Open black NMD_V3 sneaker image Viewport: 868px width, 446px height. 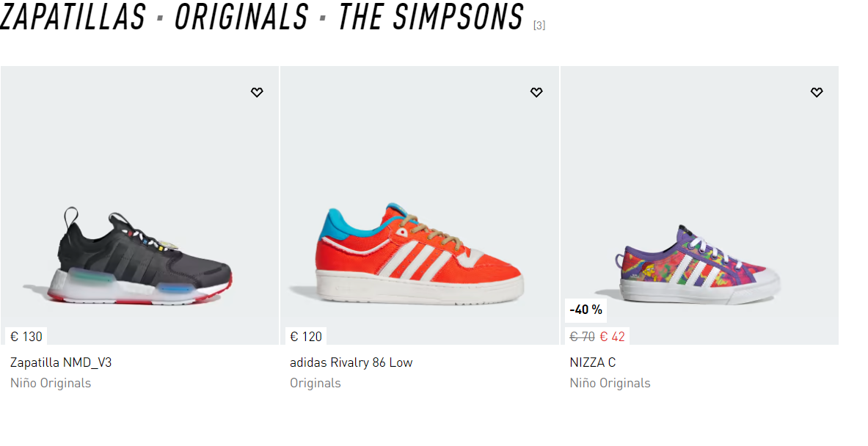139,257
